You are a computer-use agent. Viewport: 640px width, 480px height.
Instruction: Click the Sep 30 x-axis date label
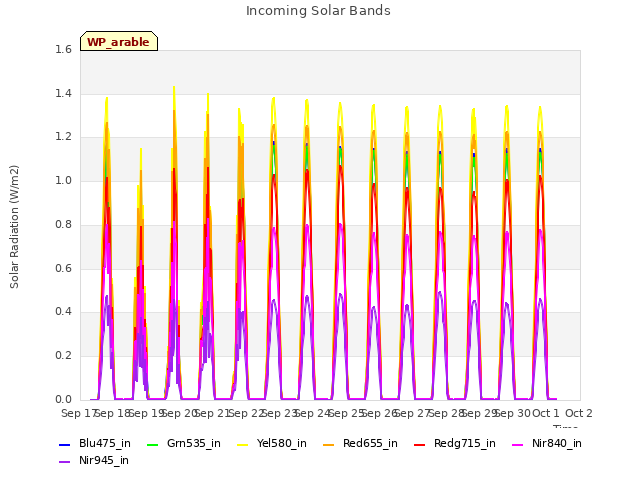click(513, 413)
